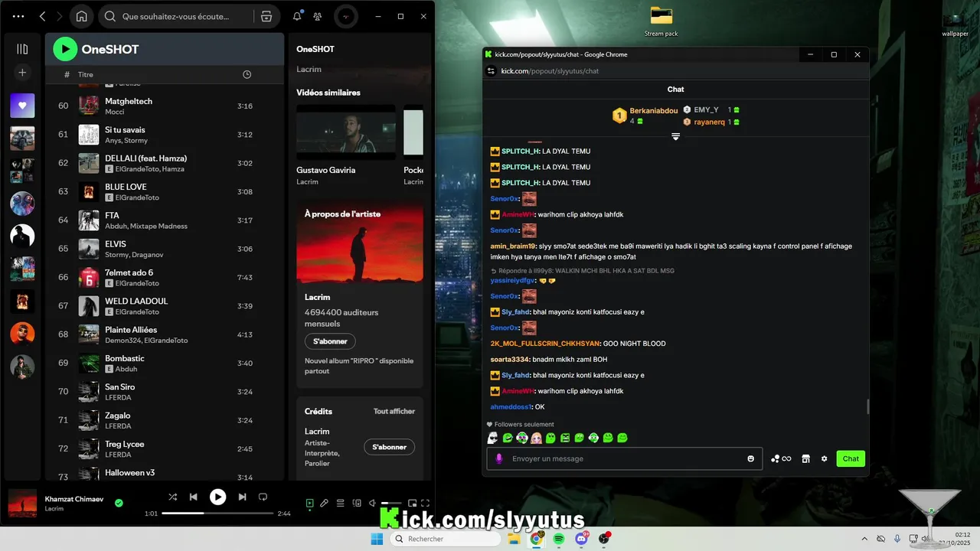The image size is (980, 551).
Task: Click the Envoyer un message field
Action: click(x=625, y=458)
